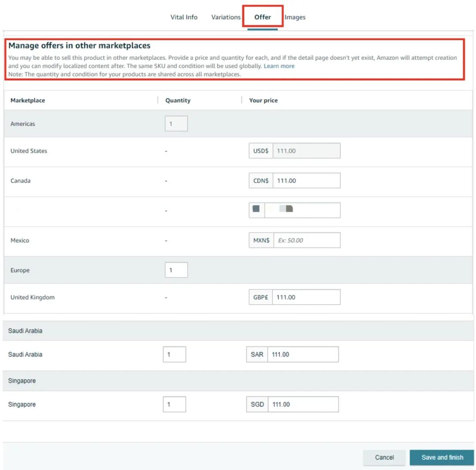476x470 pixels.
Task: Click the Europe quantity box
Action: [176, 270]
